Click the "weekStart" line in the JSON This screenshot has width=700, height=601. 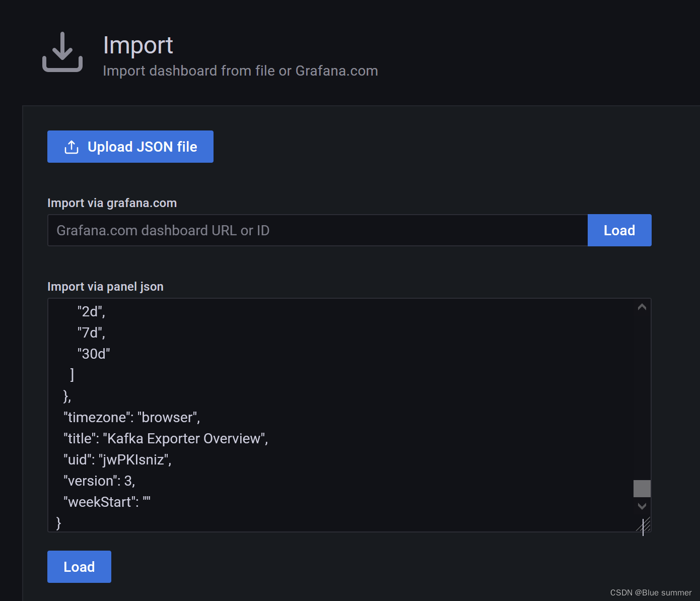107,502
